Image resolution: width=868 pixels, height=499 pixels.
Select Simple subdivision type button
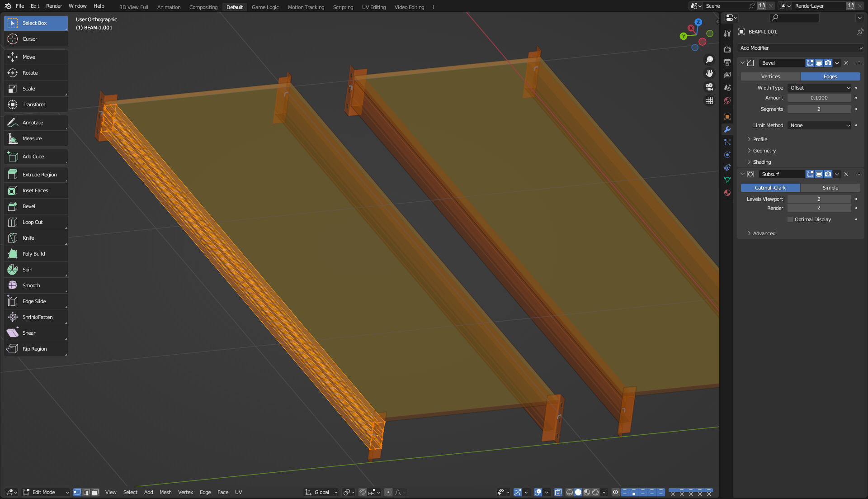coord(830,188)
